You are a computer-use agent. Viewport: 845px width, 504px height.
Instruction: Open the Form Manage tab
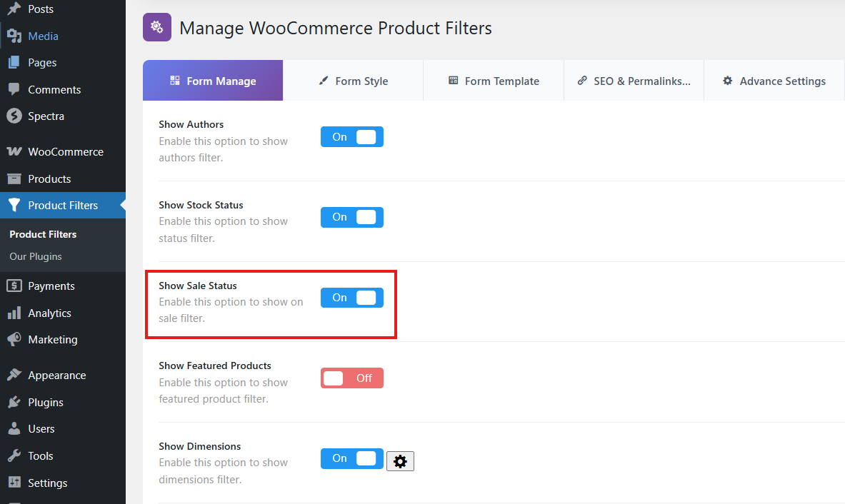click(213, 80)
